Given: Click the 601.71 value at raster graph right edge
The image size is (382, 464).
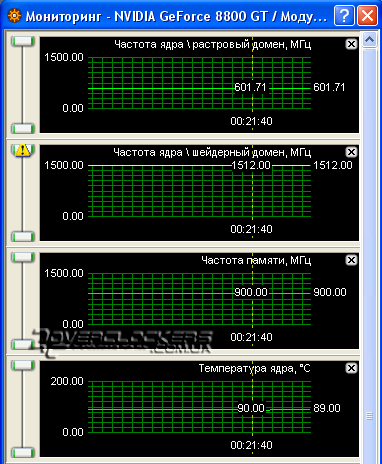Looking at the screenshot, I should coord(329,87).
